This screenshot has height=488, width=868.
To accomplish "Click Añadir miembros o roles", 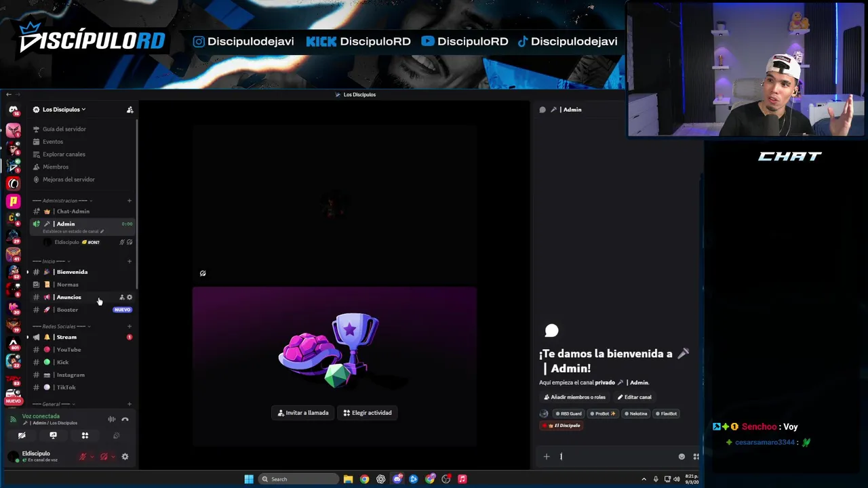I will pyautogui.click(x=574, y=397).
